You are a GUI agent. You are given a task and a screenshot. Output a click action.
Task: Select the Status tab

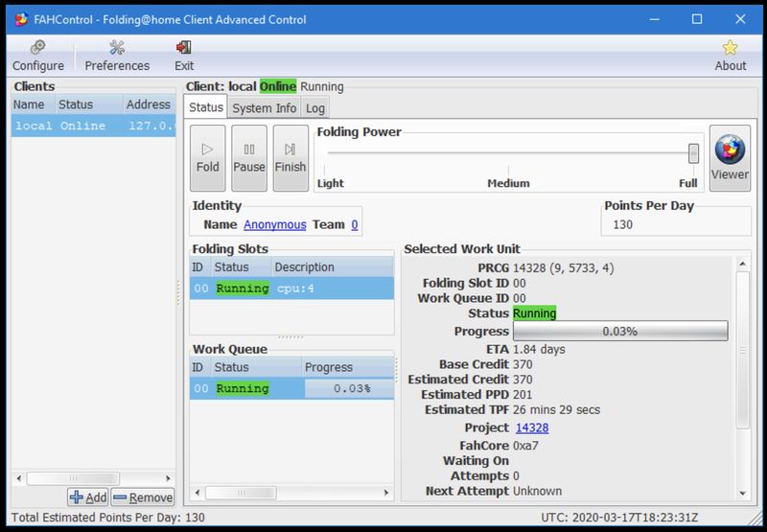pos(206,107)
